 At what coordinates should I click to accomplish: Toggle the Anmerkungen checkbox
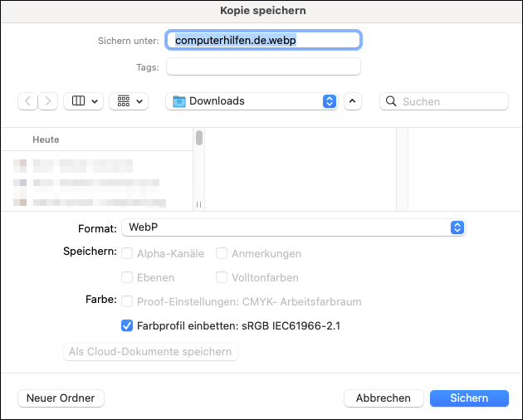click(222, 253)
